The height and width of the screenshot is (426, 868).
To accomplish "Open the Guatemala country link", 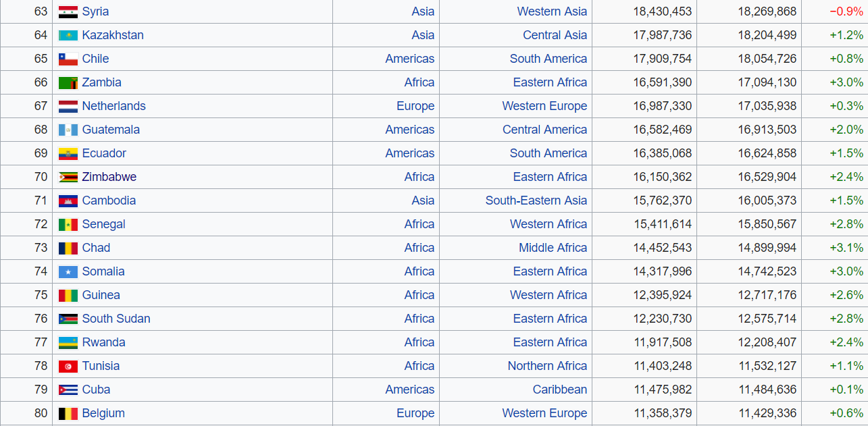I will point(111,130).
